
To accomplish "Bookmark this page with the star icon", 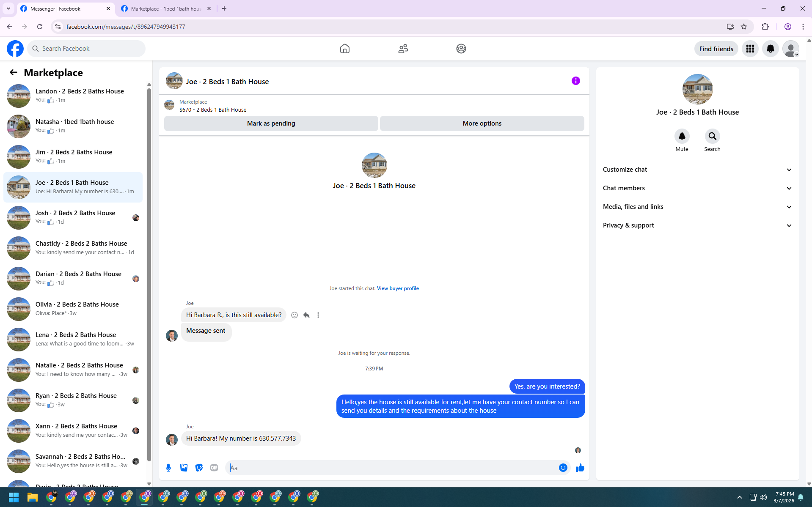I will (x=744, y=27).
